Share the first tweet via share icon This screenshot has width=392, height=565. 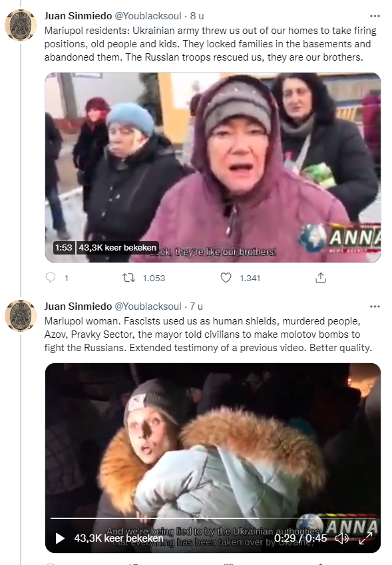point(320,278)
